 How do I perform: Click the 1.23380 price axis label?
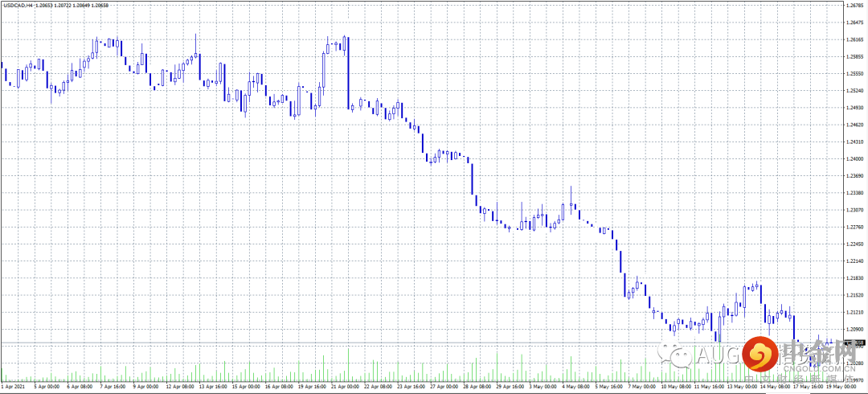point(855,194)
